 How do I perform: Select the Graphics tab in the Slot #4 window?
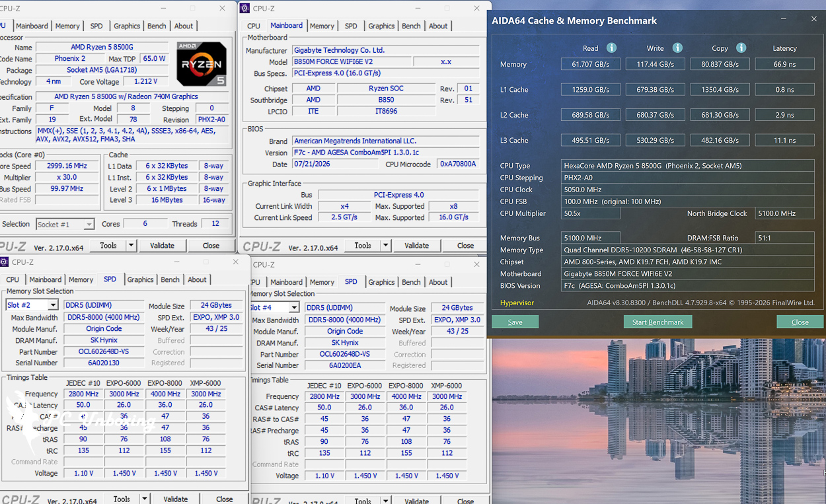coord(381,282)
